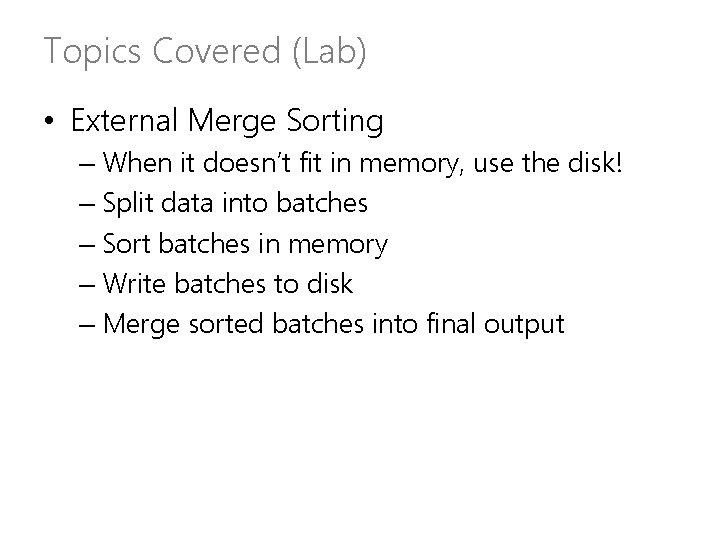Click the round bullet before "External Merge Sorting"

coord(49,123)
